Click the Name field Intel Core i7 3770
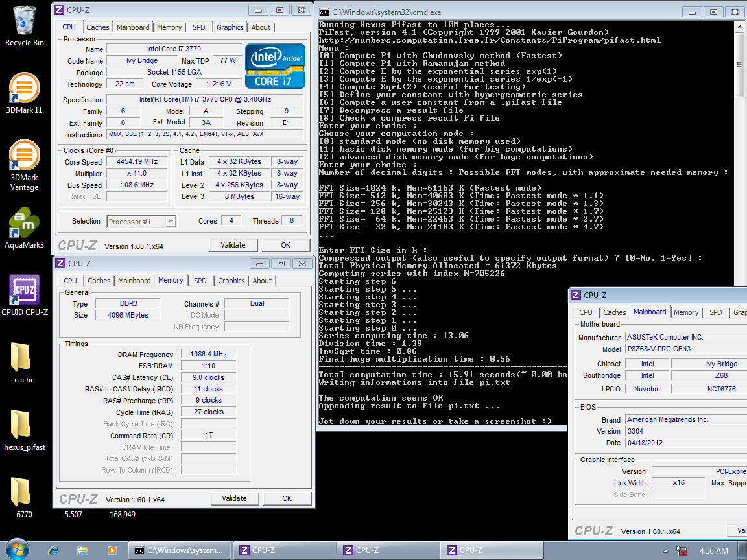Image resolution: width=747 pixels, height=560 pixels. [174, 49]
